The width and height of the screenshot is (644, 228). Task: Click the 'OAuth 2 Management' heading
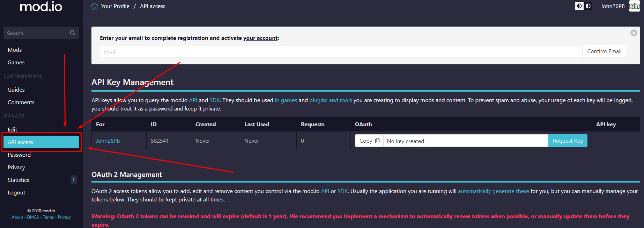pos(127,174)
